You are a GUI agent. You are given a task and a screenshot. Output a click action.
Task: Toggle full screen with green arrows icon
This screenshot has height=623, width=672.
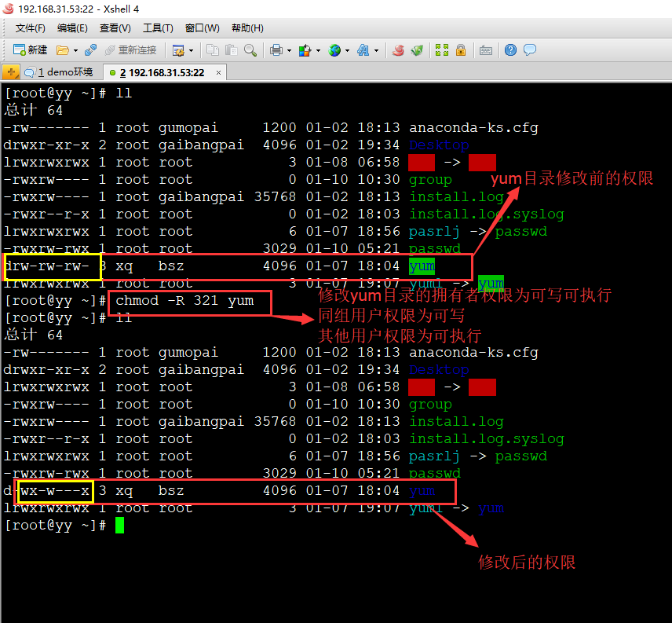[x=440, y=49]
